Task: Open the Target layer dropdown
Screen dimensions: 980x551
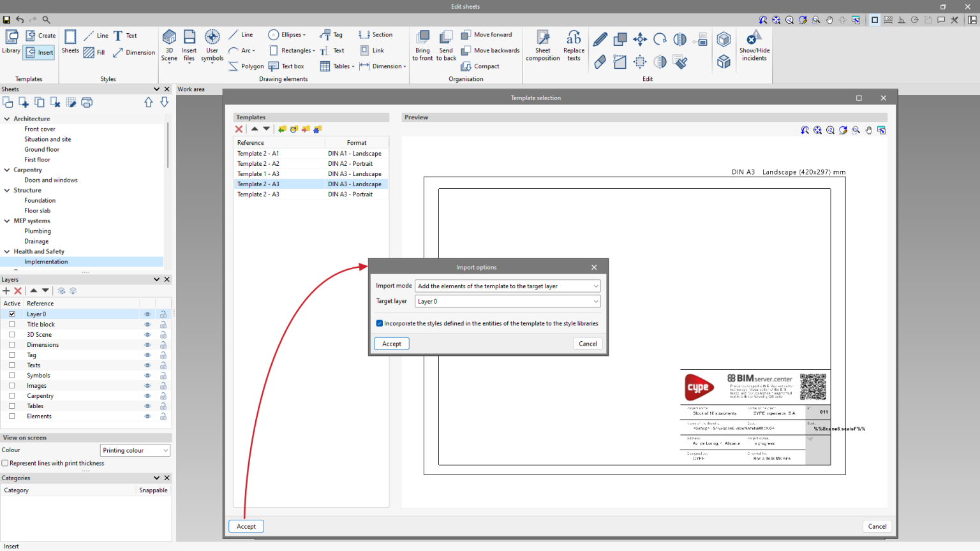Action: (x=595, y=301)
